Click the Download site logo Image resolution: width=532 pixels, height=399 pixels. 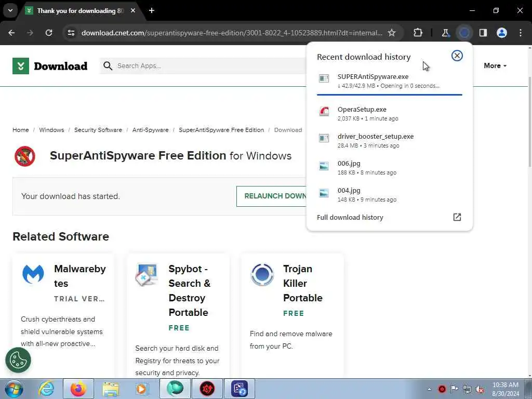pos(50,66)
